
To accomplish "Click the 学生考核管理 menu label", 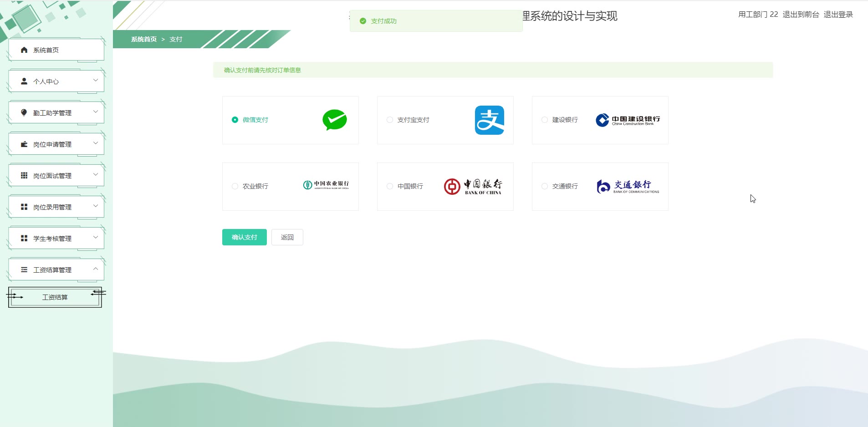I will pos(52,239).
